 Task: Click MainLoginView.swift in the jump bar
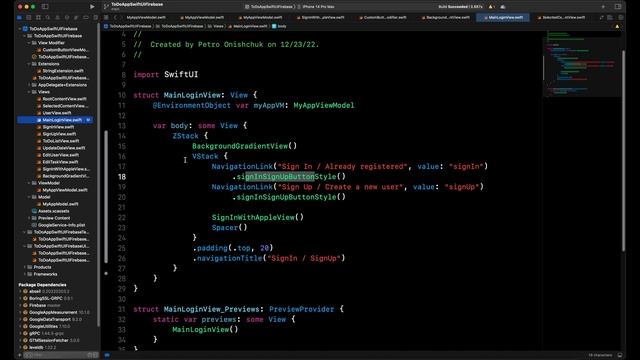[247, 26]
